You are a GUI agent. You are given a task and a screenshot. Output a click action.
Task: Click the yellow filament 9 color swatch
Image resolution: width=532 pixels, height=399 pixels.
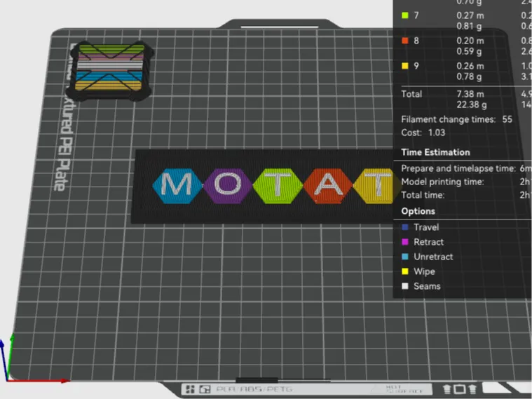tap(404, 66)
